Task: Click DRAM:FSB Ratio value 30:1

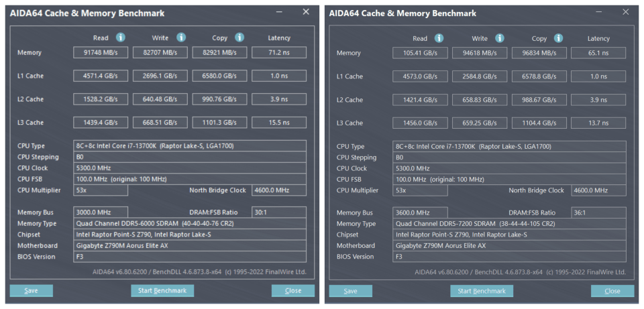Action: point(279,212)
